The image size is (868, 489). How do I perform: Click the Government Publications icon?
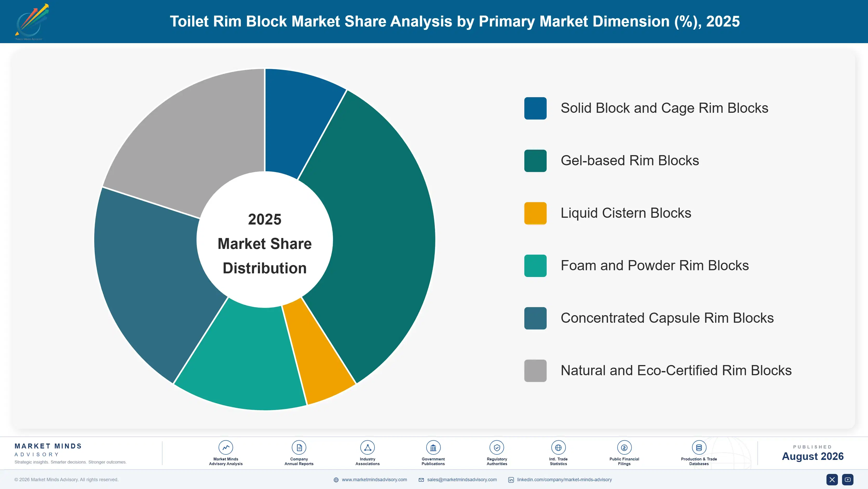pyautogui.click(x=433, y=447)
